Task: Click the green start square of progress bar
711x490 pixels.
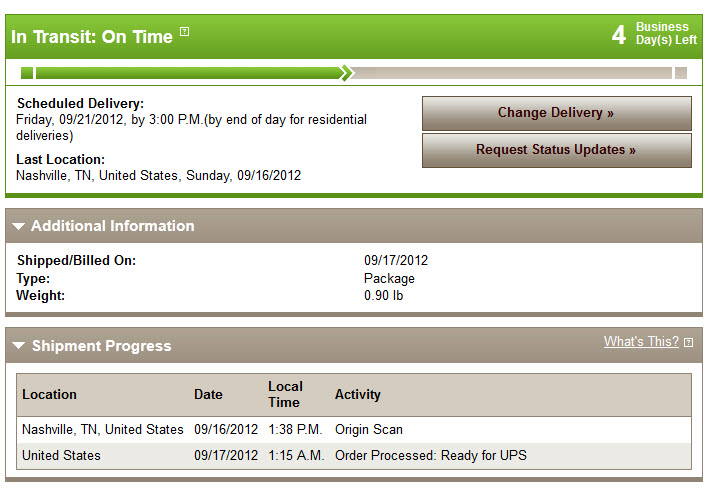Action: tap(27, 73)
